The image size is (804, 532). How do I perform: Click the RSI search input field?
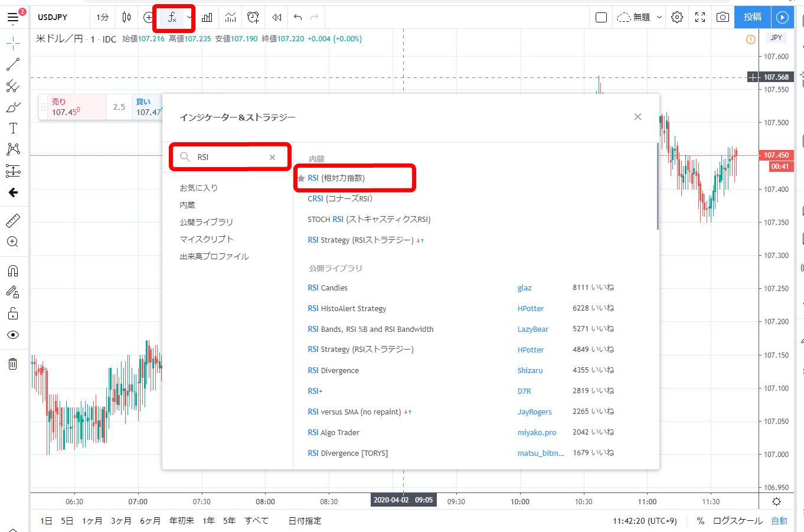point(230,157)
